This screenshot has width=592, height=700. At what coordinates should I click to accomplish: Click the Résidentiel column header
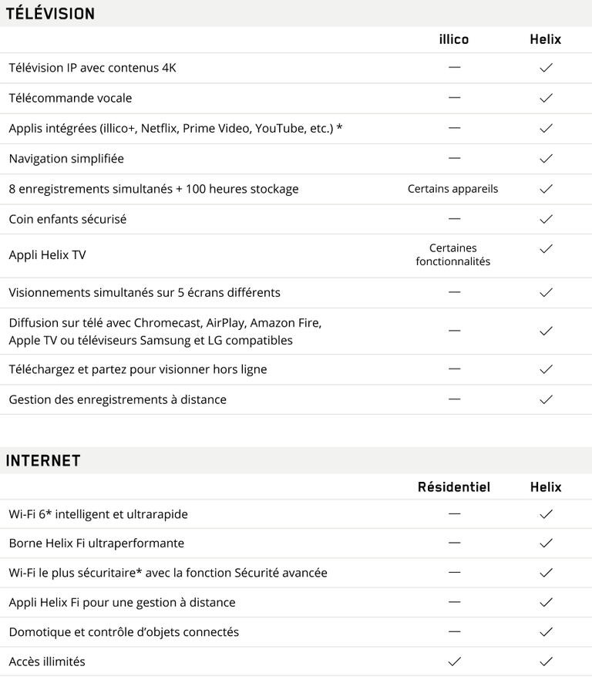(x=453, y=487)
